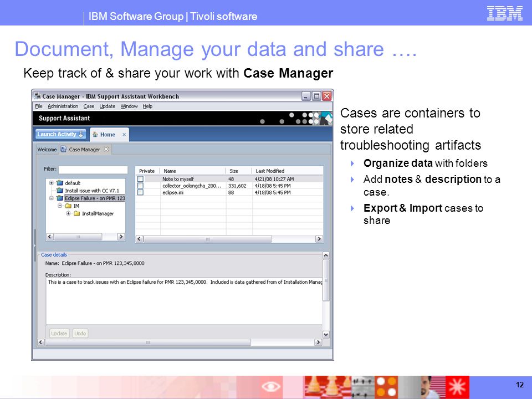Viewport: 532px width, 399px height.
Task: Select the Case Manager tab
Action: pos(84,149)
